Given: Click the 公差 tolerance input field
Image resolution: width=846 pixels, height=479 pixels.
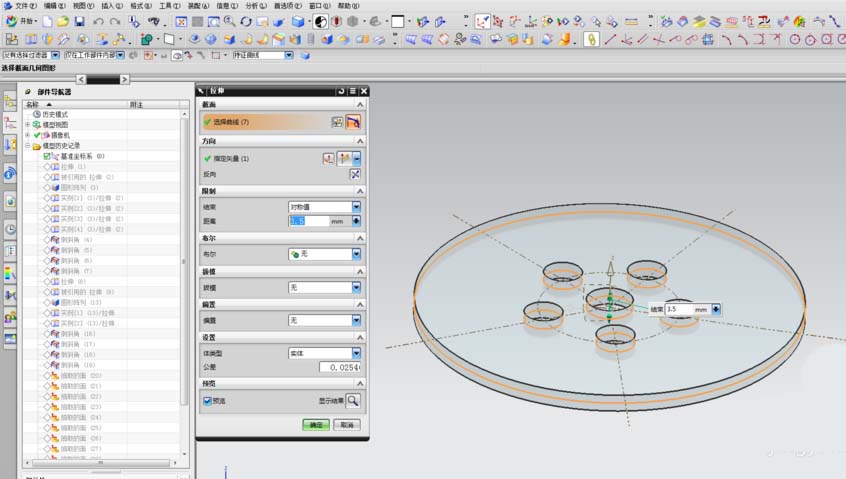Looking at the screenshot, I should pos(339,368).
